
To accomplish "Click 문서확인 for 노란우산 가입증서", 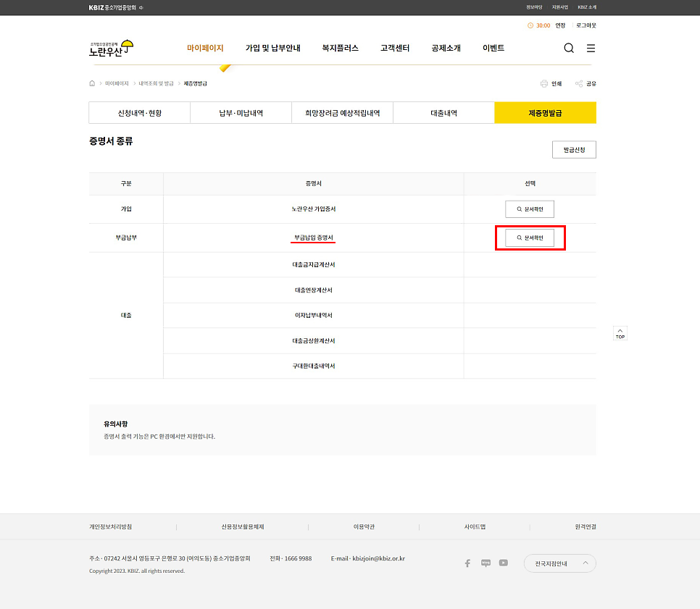I will 530,209.
